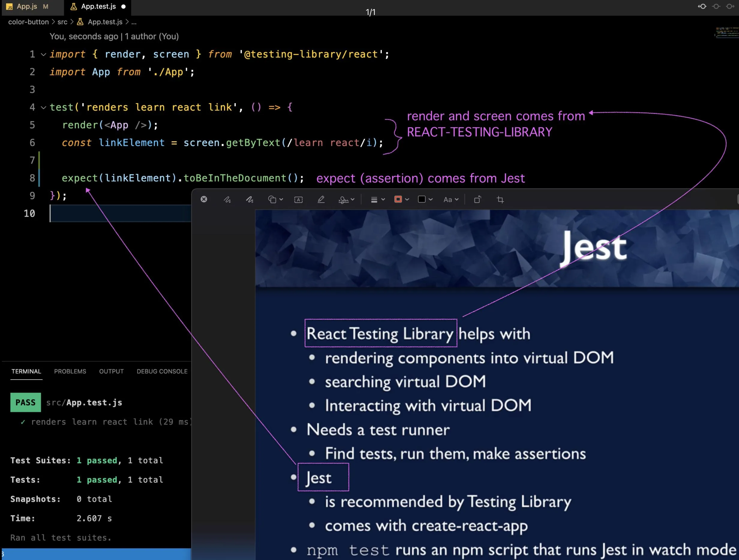The height and width of the screenshot is (560, 739).
Task: Open the Shapes dropdown
Action: (276, 200)
